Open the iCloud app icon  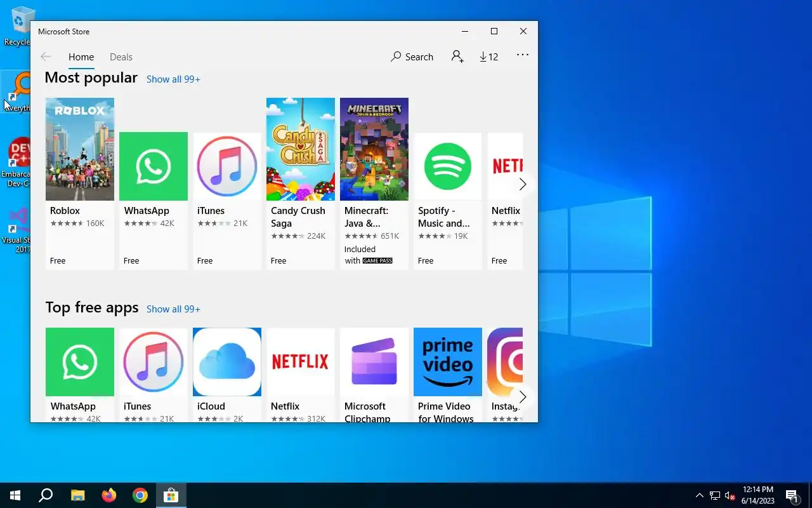227,362
